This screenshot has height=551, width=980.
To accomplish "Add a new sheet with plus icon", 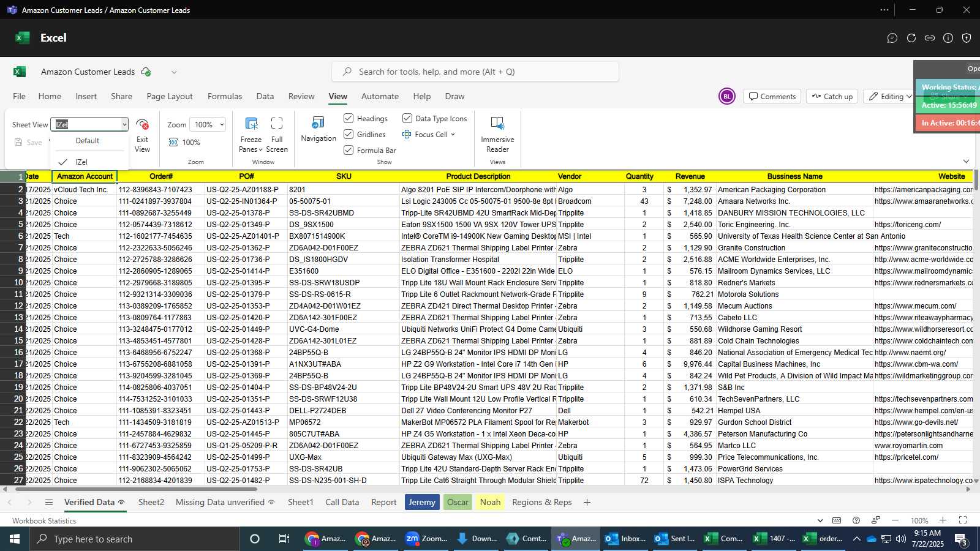I will [587, 502].
